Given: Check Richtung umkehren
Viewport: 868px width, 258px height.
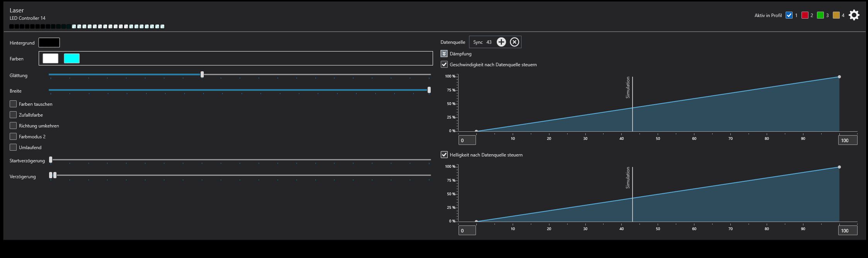Looking at the screenshot, I should [x=13, y=126].
